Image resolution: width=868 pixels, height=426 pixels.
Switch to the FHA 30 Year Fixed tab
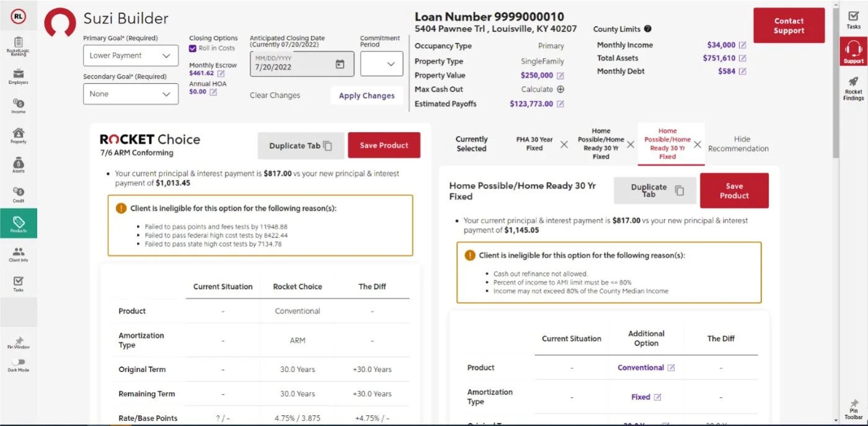[x=534, y=144]
